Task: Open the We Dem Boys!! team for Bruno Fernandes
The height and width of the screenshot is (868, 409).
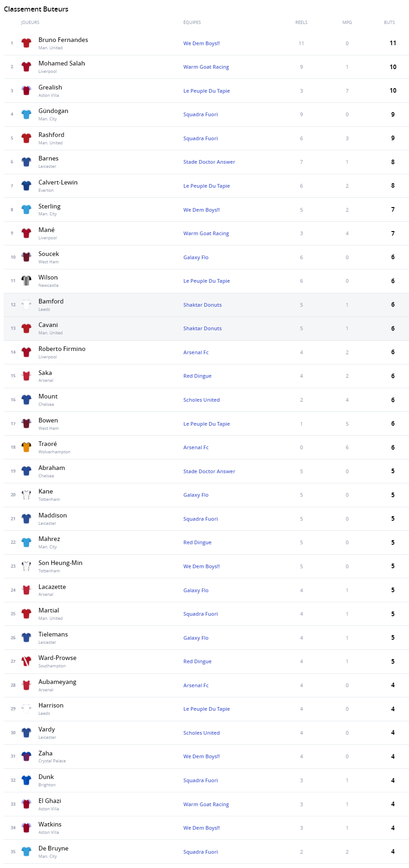Action: pyautogui.click(x=201, y=43)
